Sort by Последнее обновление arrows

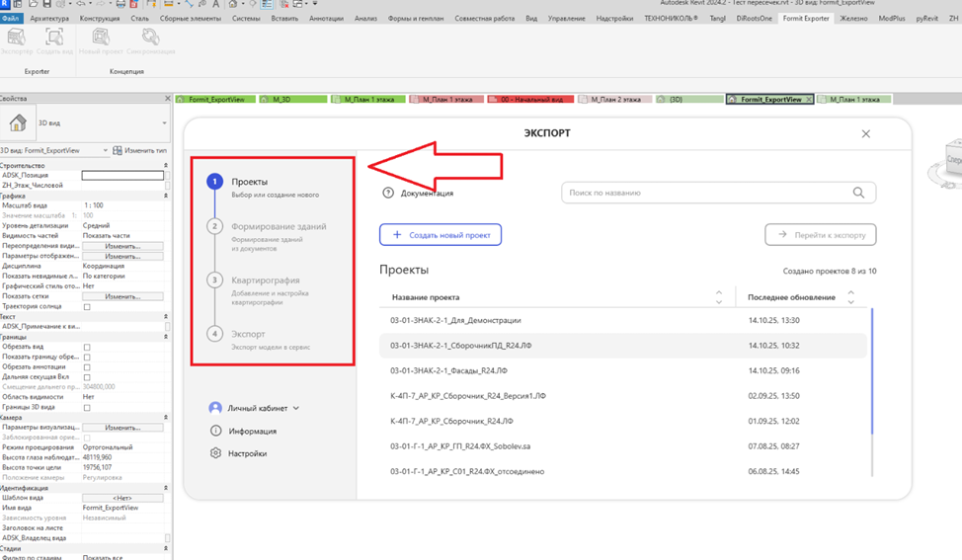[x=851, y=297]
